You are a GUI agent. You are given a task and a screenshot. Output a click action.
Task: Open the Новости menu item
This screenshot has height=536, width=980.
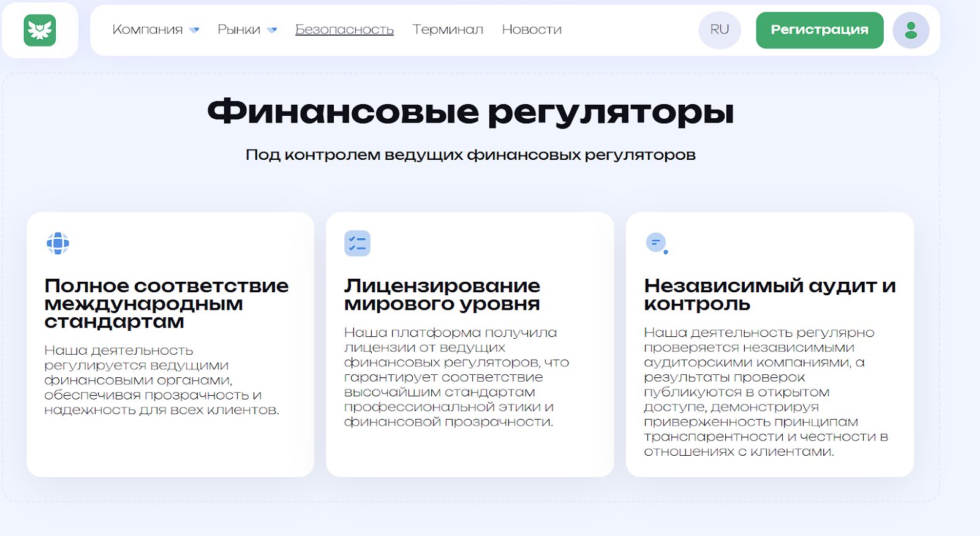[x=532, y=29]
